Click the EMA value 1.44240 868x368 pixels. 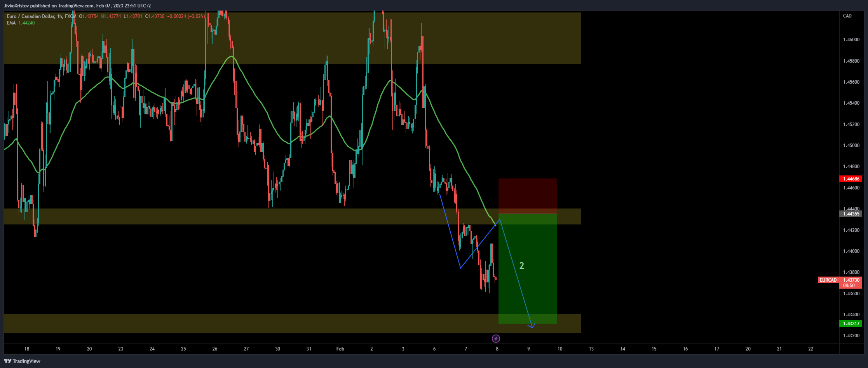click(x=26, y=23)
